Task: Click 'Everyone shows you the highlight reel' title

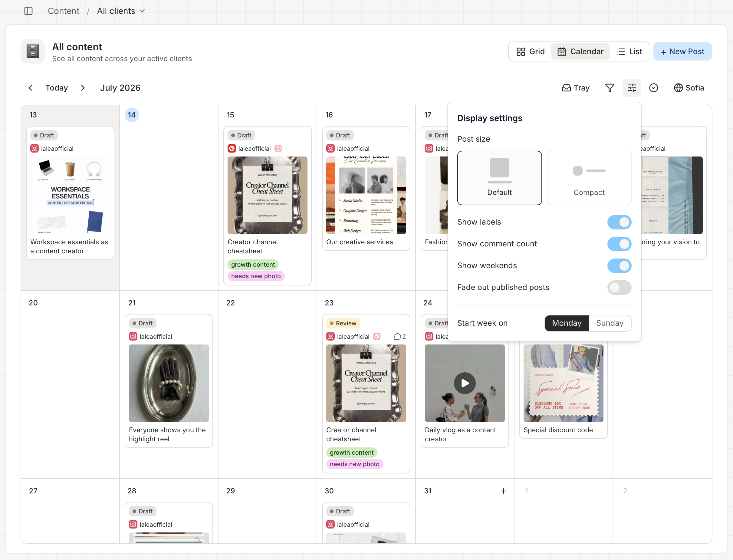Action: point(167,435)
